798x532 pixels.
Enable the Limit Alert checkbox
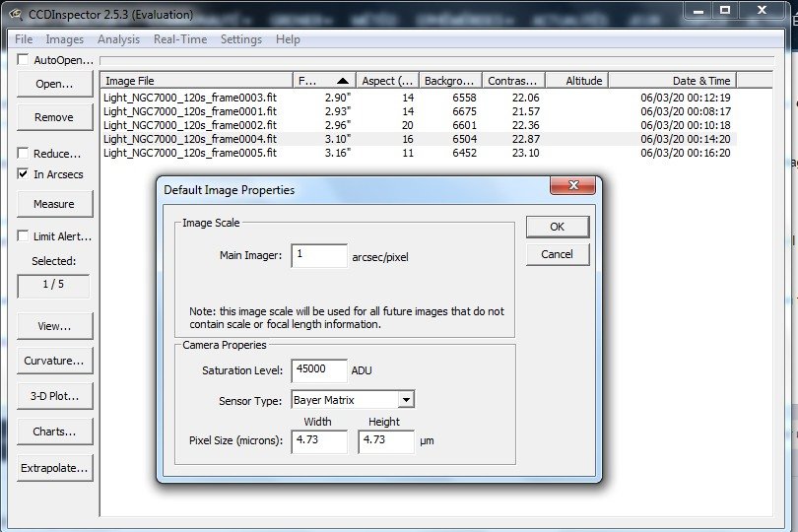23,236
